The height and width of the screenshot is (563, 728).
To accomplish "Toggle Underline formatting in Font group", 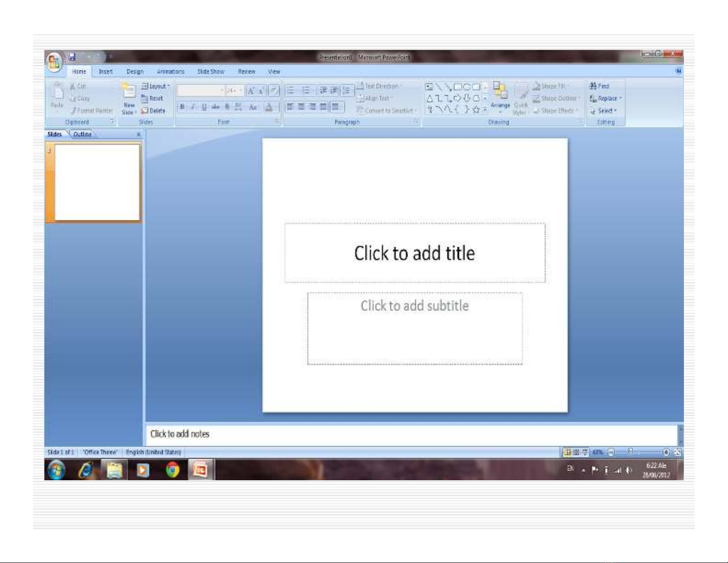I will 204,107.
